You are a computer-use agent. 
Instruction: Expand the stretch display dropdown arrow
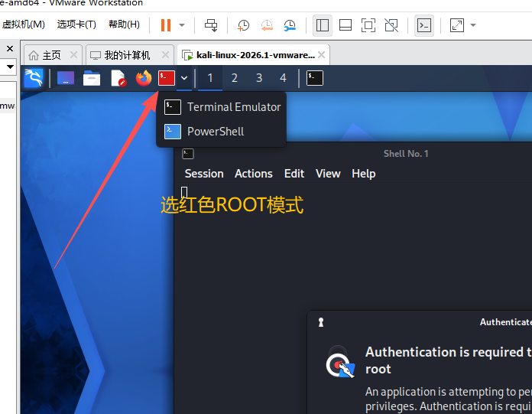(473, 25)
